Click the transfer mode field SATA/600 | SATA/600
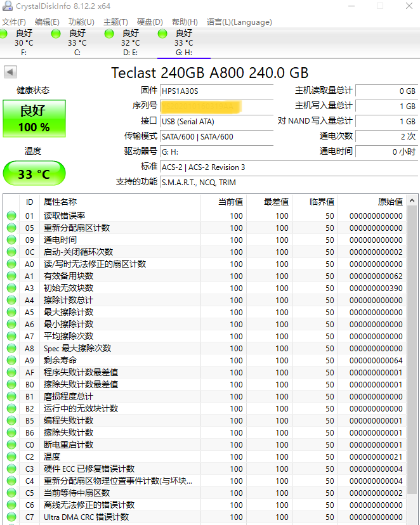Screen dimensions: 420x525 tap(216, 137)
